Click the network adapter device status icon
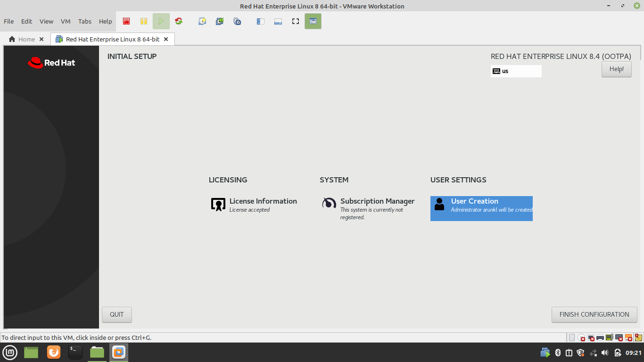Viewport: 644px width, 362px height. pos(610,337)
